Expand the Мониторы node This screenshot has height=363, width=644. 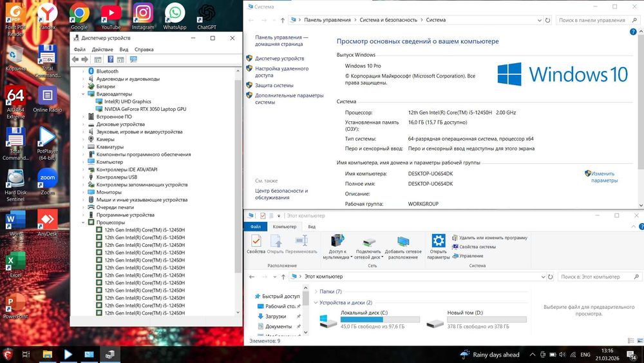[x=83, y=192]
